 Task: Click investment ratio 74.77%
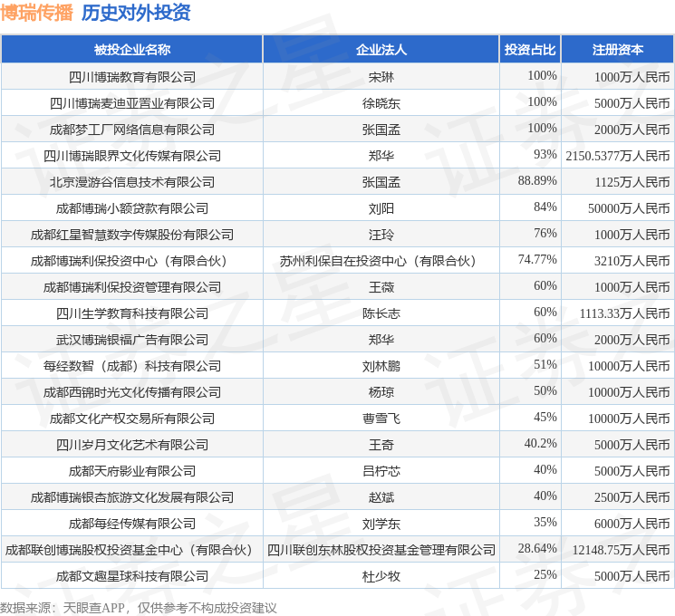pos(537,260)
